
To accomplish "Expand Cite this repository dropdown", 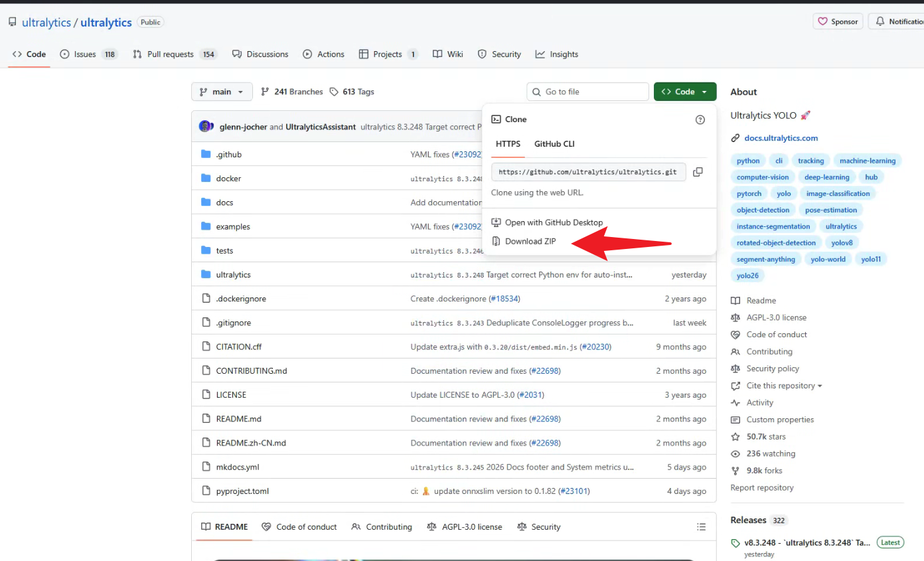I will pyautogui.click(x=784, y=386).
